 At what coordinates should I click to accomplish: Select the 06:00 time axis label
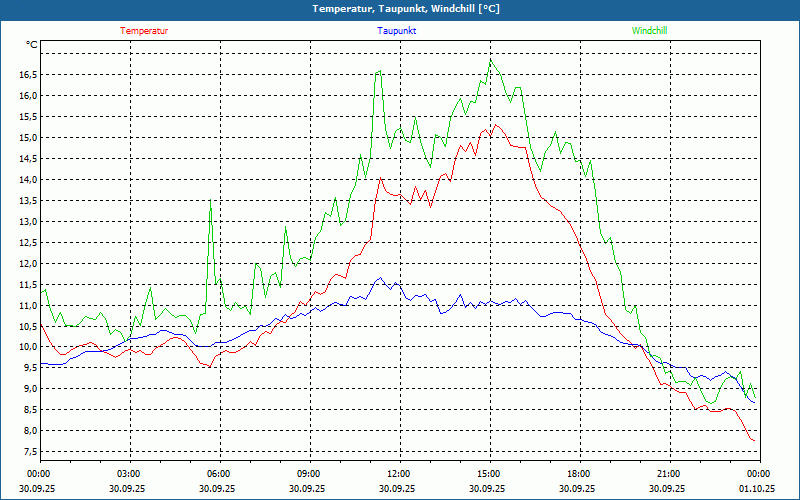pyautogui.click(x=219, y=474)
